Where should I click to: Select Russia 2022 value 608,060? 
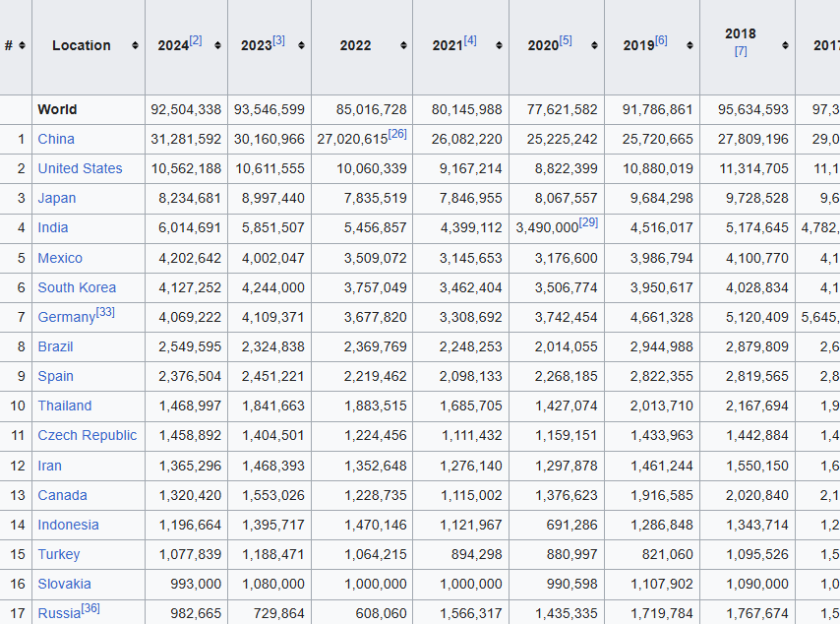(x=382, y=613)
